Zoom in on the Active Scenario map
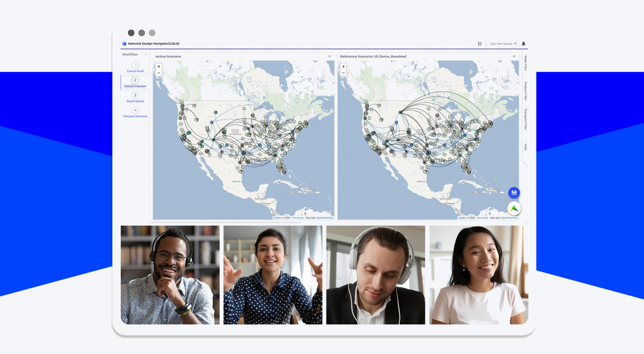Image resolution: width=644 pixels, height=354 pixels. (x=158, y=66)
